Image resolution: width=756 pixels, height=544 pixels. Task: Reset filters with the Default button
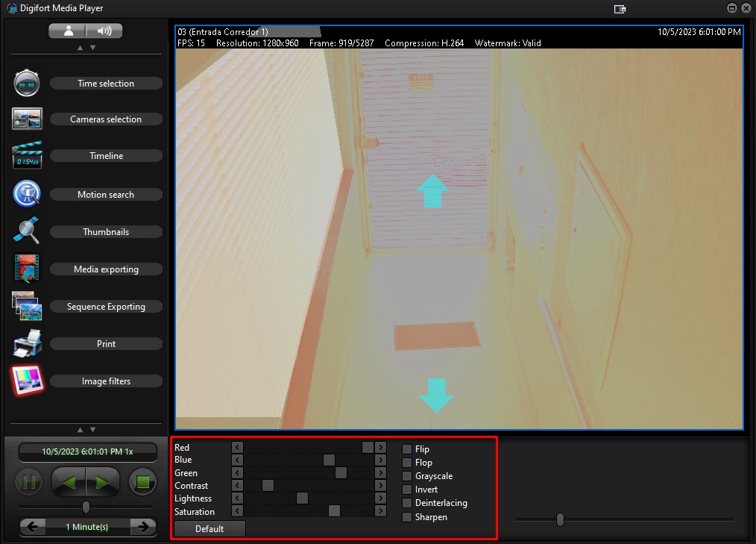(x=210, y=528)
